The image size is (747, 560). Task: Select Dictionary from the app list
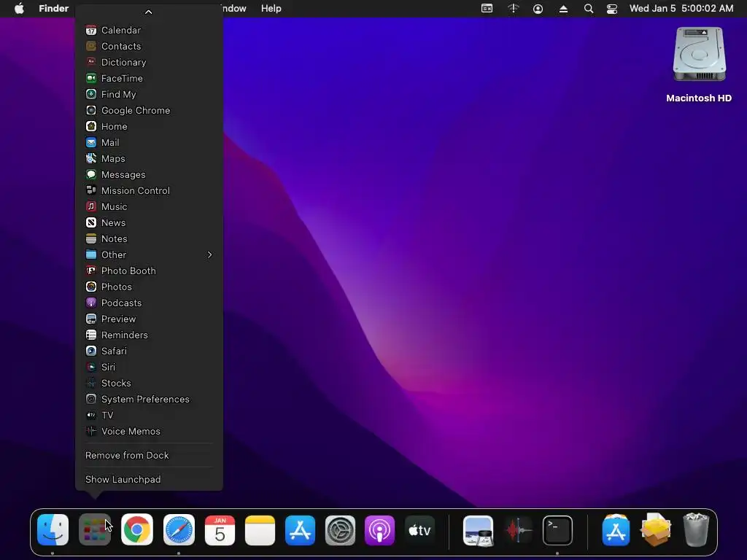149,63
